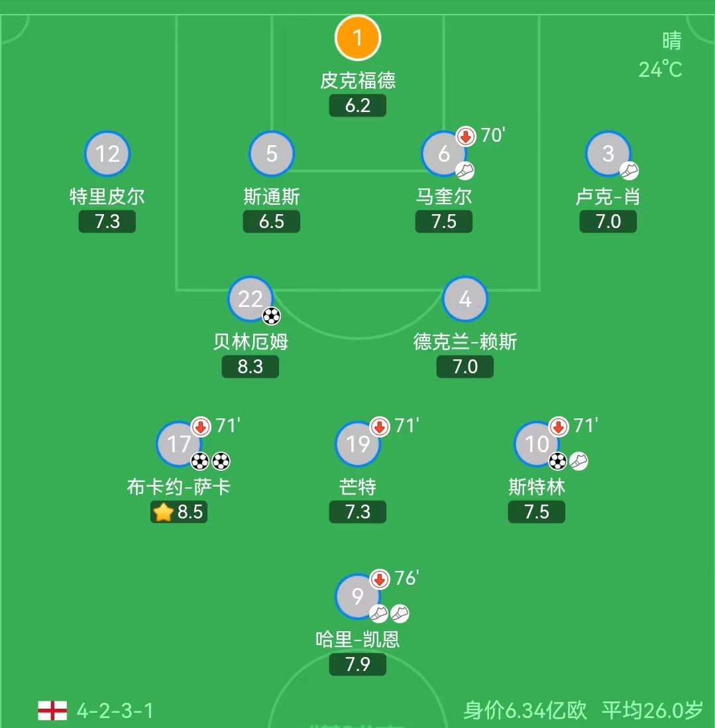Click the substitution arrow above number 17 萨卡
This screenshot has height=728, width=715.
(x=201, y=426)
